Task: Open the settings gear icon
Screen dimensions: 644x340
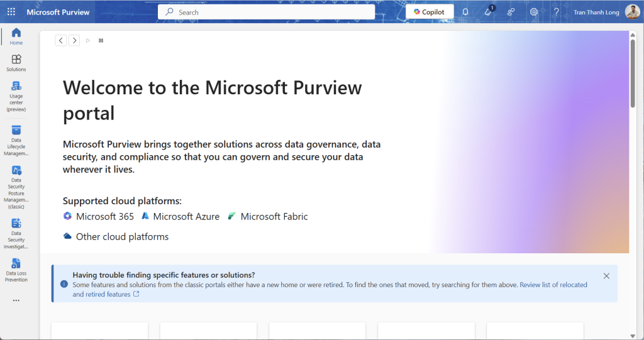Action: point(533,12)
